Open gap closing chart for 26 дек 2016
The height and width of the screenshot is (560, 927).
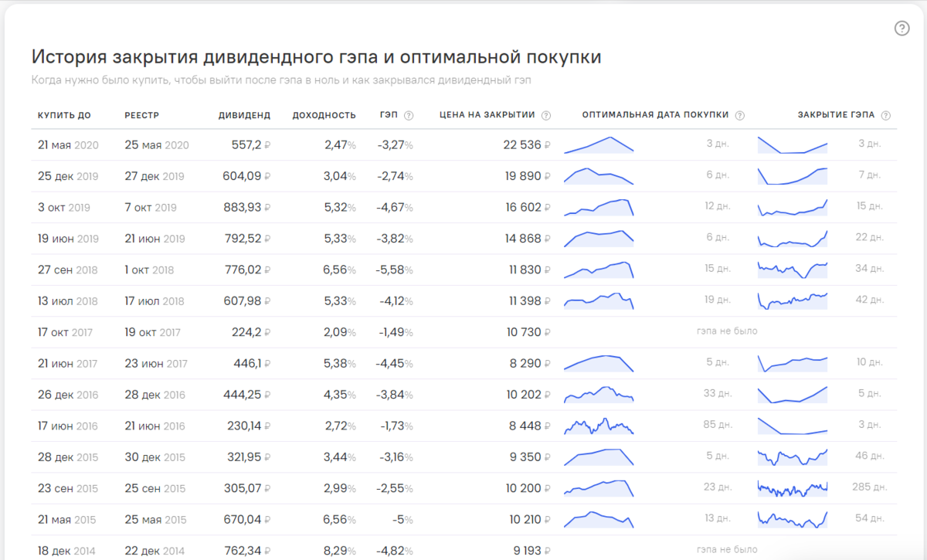[x=793, y=395]
